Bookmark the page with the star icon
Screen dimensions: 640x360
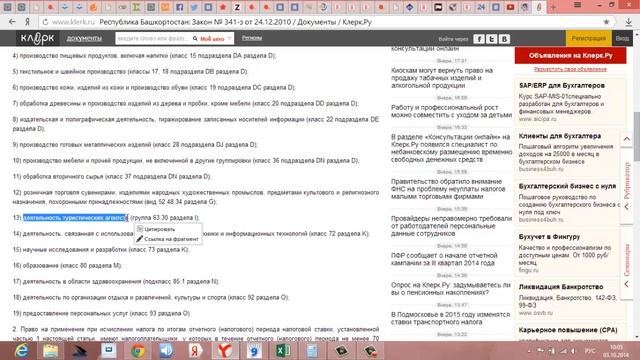(x=606, y=22)
